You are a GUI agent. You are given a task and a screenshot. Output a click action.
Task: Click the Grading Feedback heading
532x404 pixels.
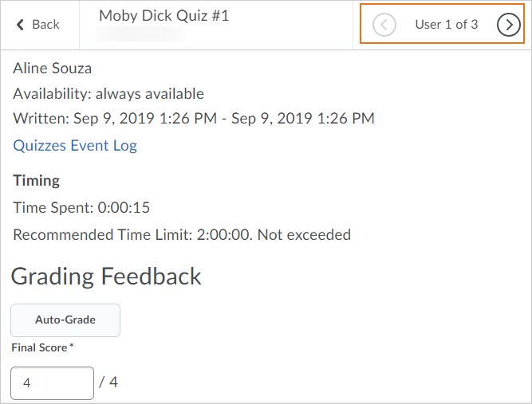[106, 277]
